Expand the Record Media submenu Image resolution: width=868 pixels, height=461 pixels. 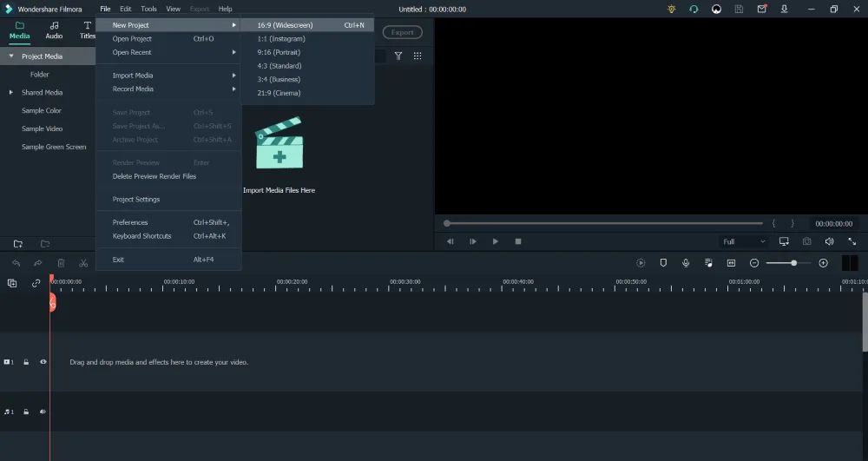[x=168, y=89]
